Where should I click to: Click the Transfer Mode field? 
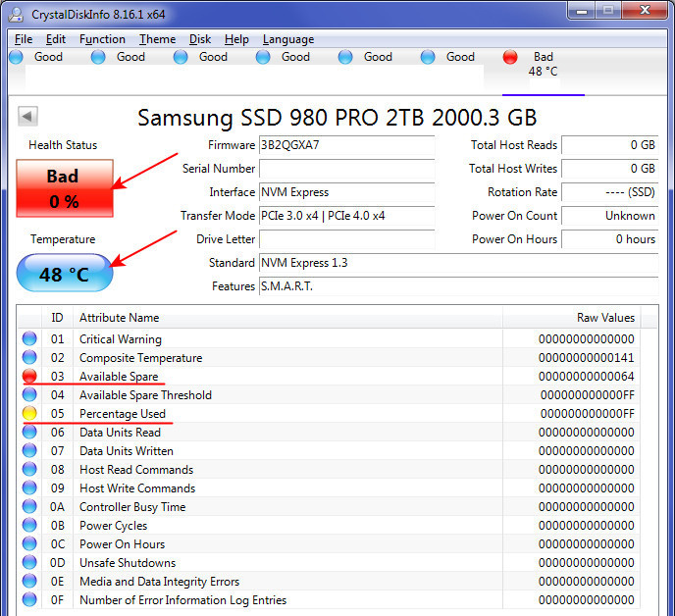tap(347, 216)
